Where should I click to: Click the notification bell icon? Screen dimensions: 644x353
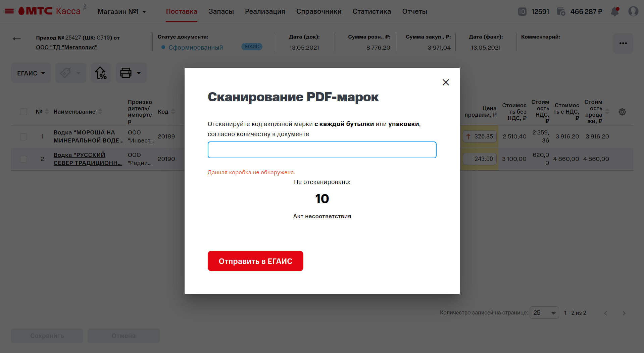click(615, 11)
